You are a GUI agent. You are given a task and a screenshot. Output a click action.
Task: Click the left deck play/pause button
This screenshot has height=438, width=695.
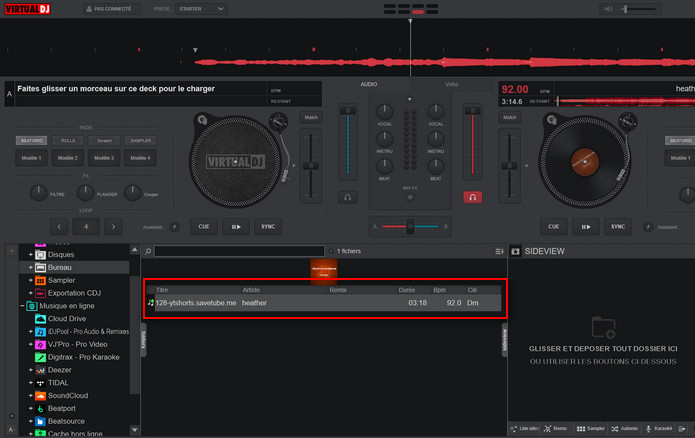coord(236,227)
